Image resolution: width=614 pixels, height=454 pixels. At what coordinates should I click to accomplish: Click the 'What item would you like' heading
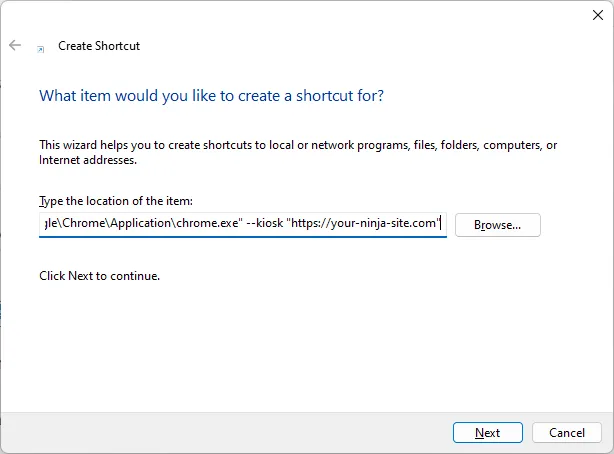pos(211,96)
